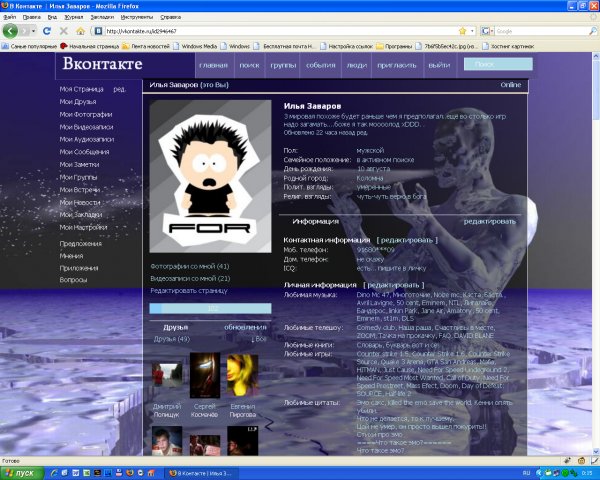Switch to the группы tab
600x480 pixels.
point(283,65)
